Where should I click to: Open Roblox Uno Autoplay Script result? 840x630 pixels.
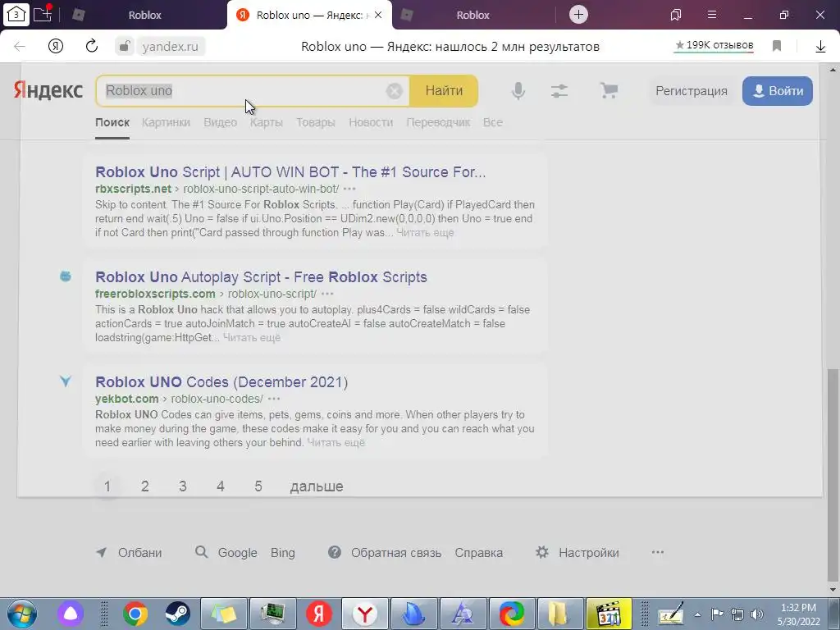[261, 277]
